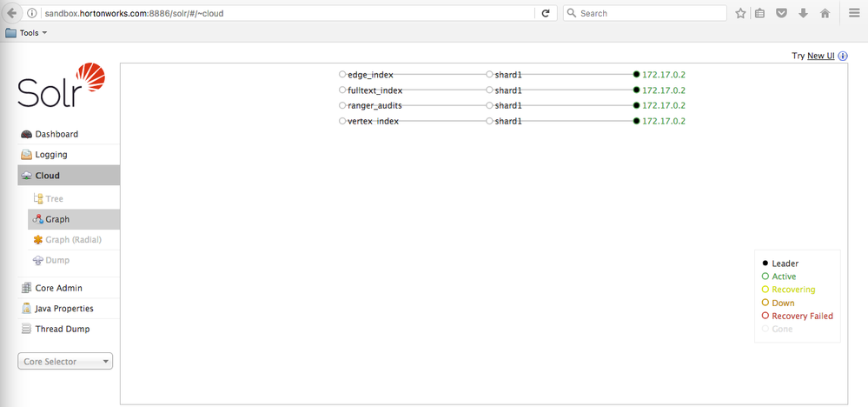
Task: Click the Dump cloud icon
Action: tap(37, 260)
